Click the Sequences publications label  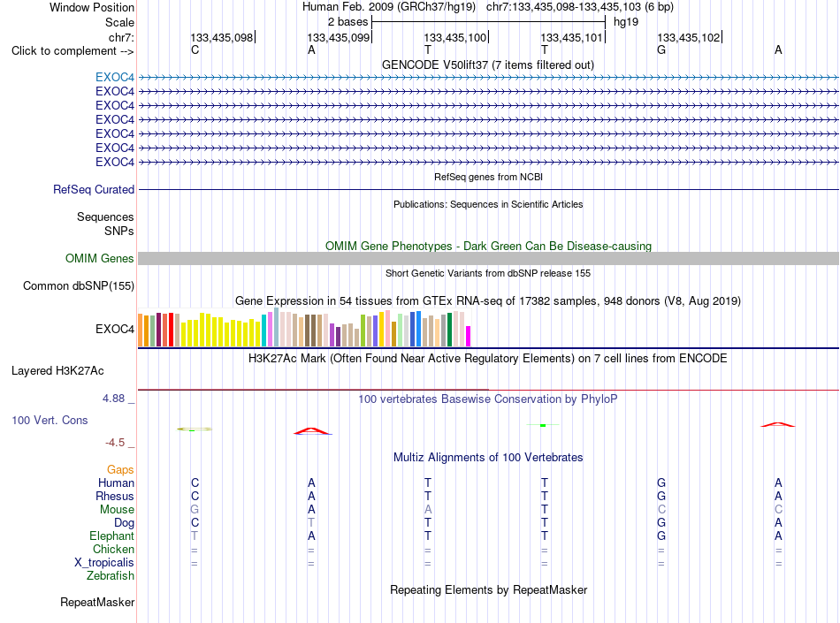coord(105,217)
